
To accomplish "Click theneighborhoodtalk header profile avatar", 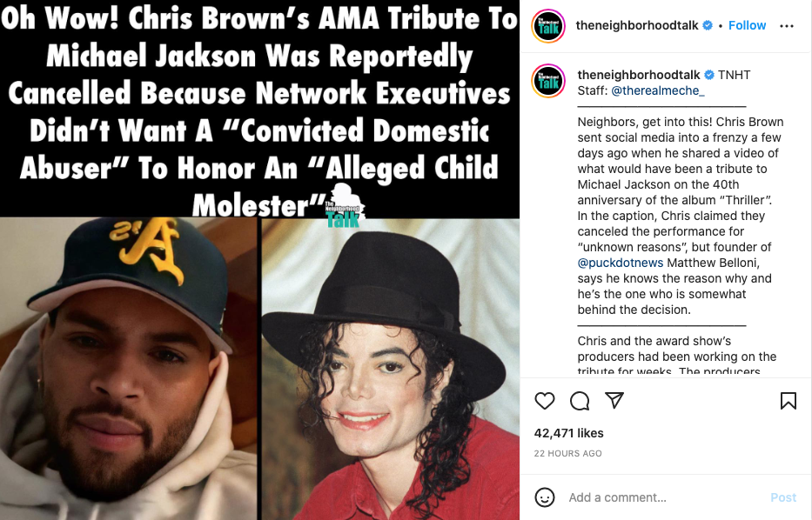I will pos(548,26).
